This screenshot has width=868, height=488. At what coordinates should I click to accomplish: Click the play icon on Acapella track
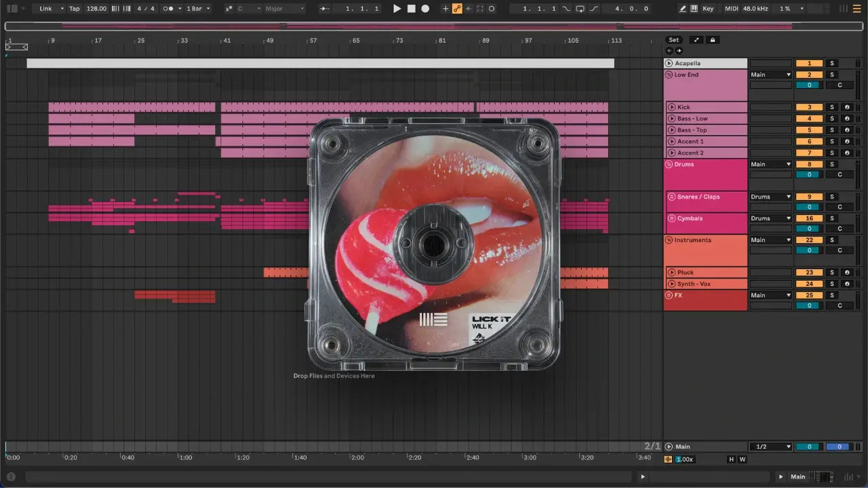point(669,63)
